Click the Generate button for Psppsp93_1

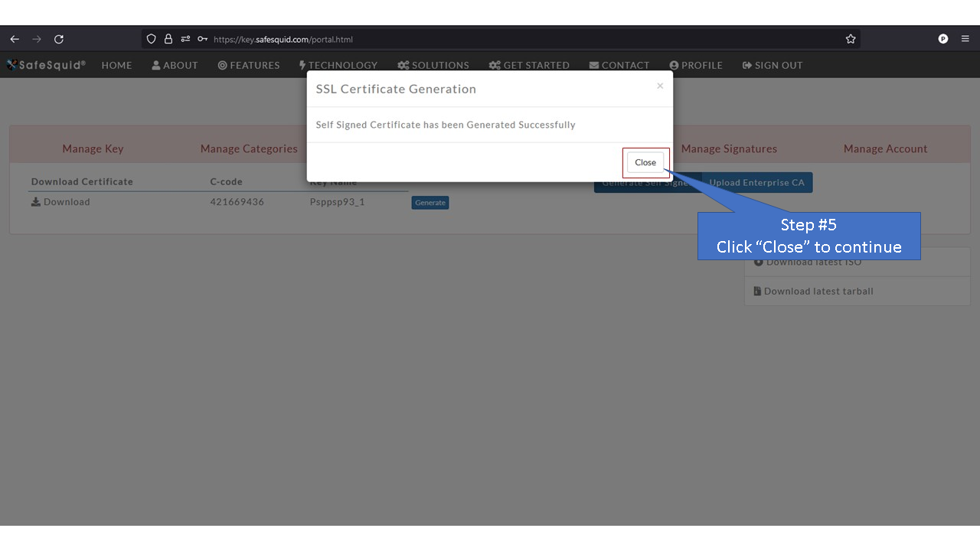pos(430,202)
